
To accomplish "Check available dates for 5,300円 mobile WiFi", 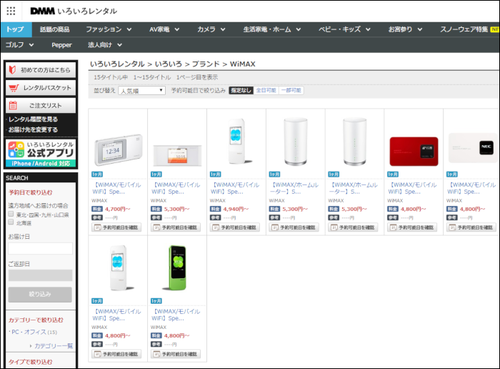I will click(176, 227).
